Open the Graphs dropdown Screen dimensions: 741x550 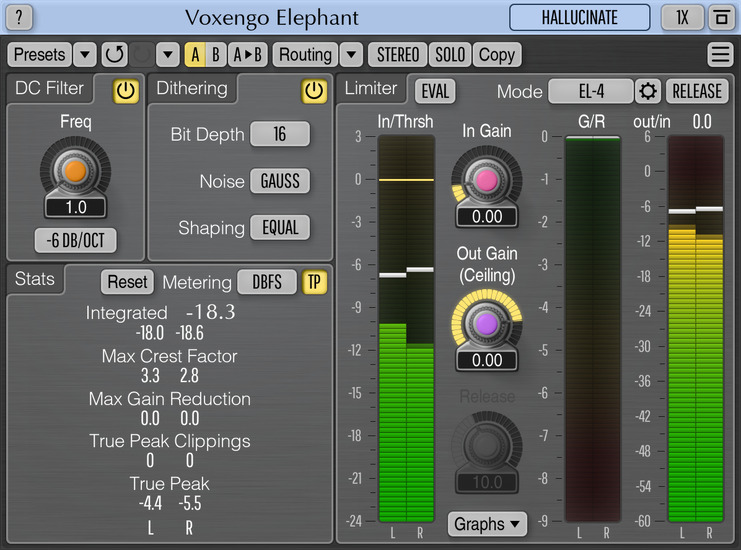pyautogui.click(x=487, y=524)
